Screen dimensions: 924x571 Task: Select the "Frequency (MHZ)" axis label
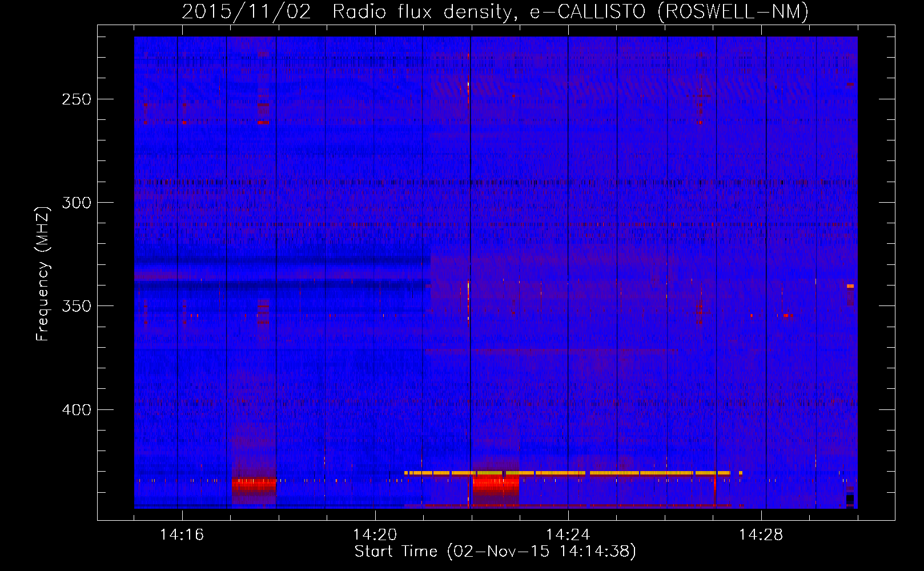tap(43, 274)
